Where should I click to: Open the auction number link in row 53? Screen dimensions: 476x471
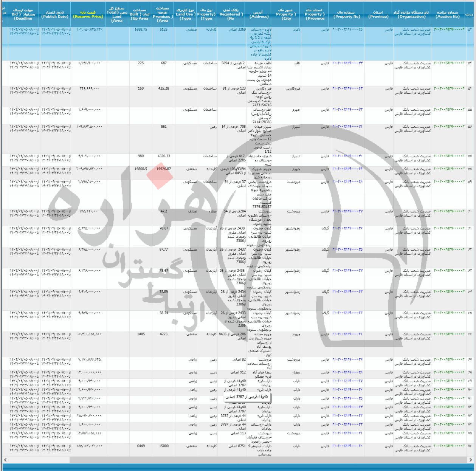(x=449, y=64)
